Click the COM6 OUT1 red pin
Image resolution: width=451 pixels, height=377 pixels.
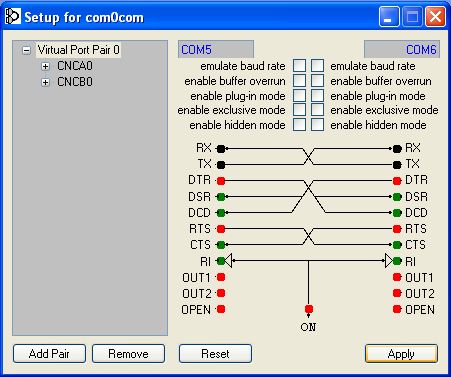click(x=397, y=277)
